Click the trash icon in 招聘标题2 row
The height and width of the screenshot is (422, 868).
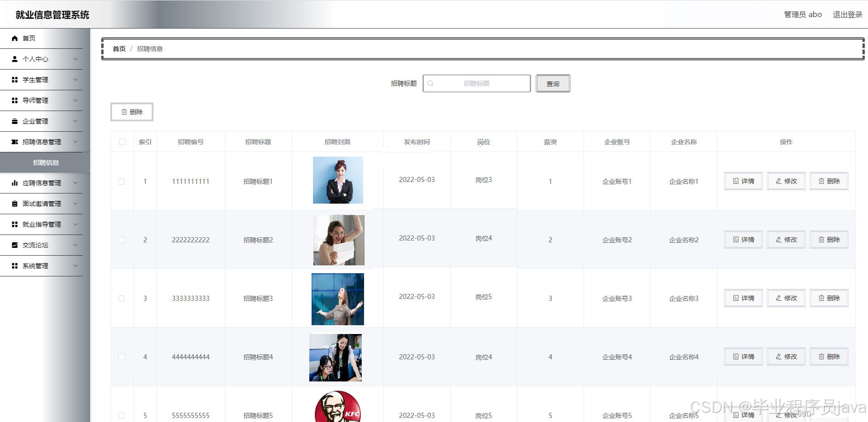tap(822, 240)
